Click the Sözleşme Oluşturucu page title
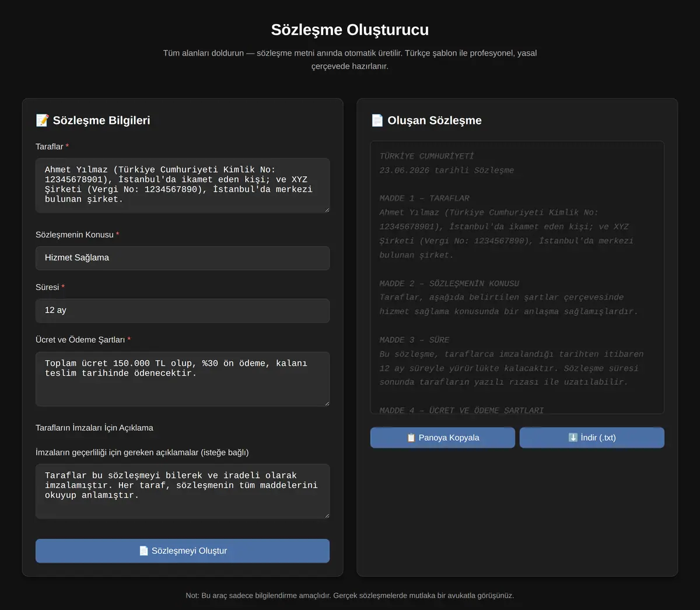 350,30
